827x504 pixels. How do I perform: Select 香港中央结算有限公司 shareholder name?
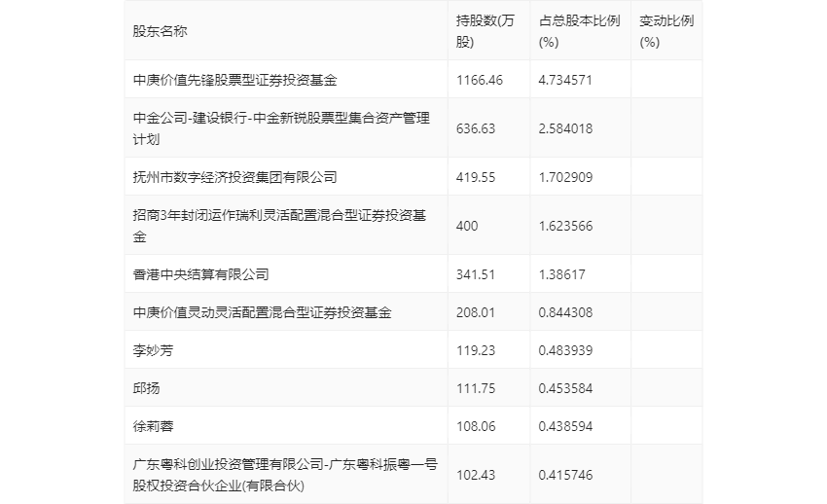[201, 274]
